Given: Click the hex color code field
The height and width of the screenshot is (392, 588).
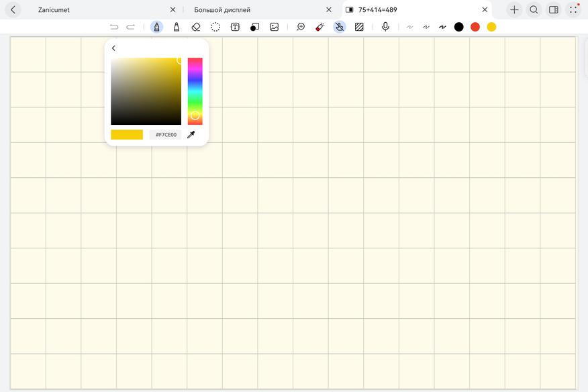Looking at the screenshot, I should pyautogui.click(x=166, y=135).
